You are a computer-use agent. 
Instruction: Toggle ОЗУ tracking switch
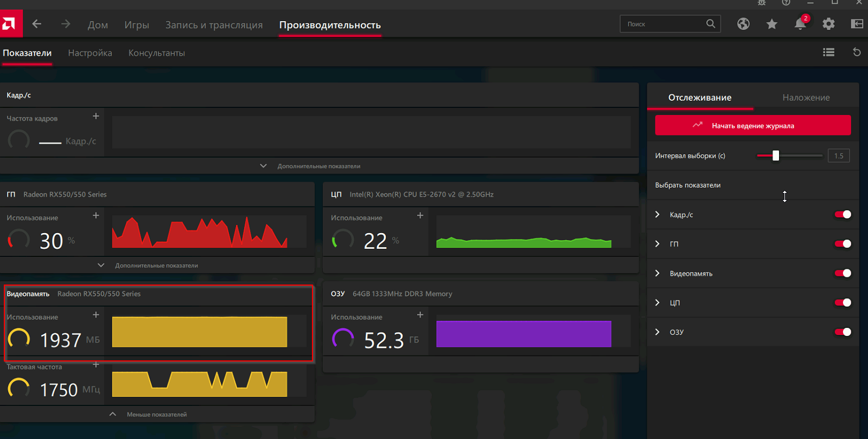click(x=843, y=332)
